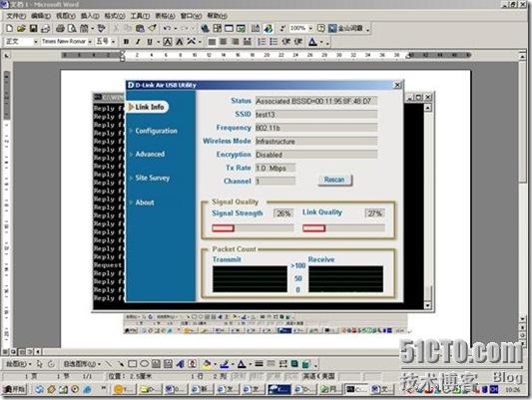Click the Undo arrow icon
532x400 pixels.
pos(167,29)
